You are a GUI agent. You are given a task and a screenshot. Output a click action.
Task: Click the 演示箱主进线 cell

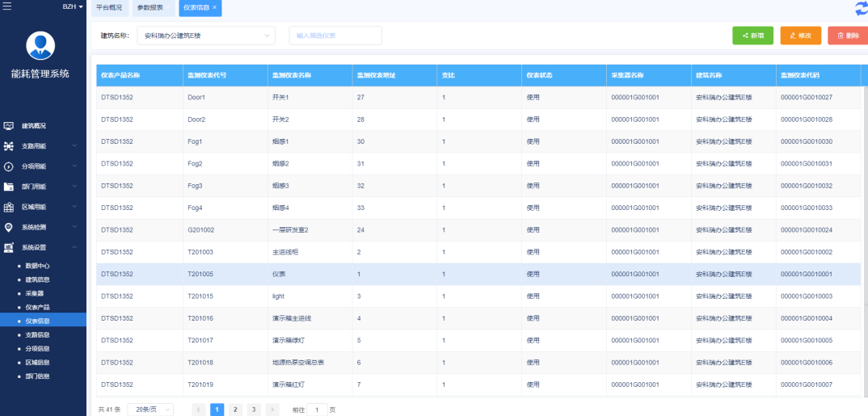point(310,318)
